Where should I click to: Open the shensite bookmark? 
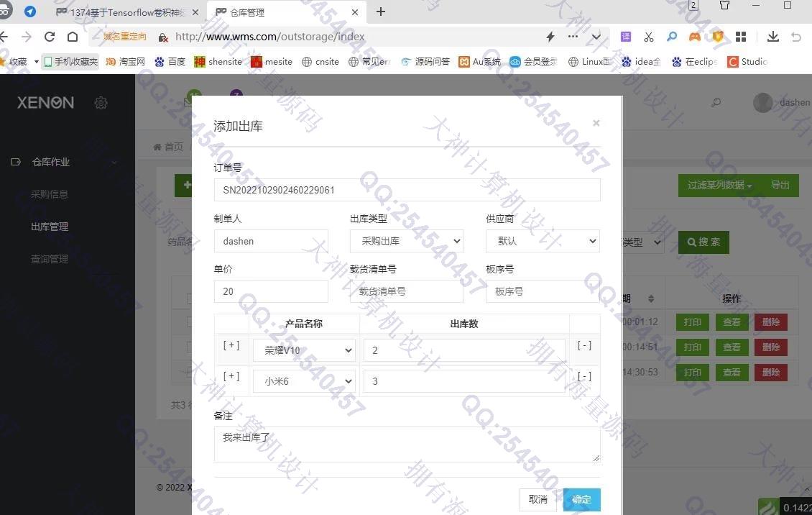(x=218, y=62)
